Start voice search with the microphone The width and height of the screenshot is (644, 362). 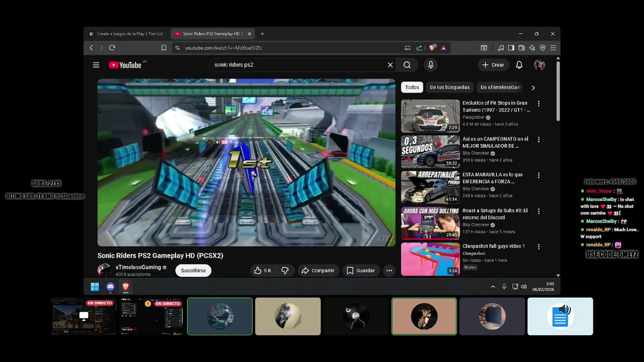pos(430,65)
